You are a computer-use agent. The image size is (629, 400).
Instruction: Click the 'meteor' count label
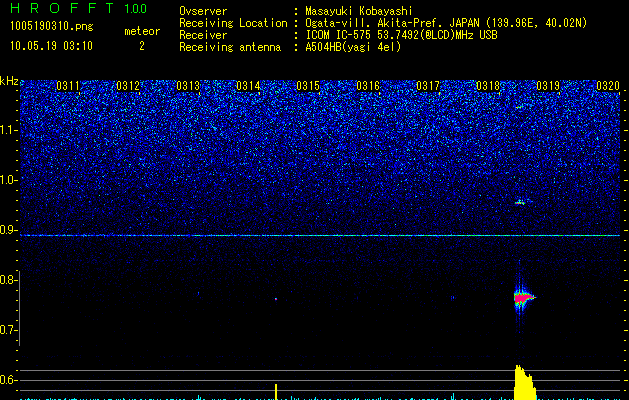pyautogui.click(x=142, y=31)
